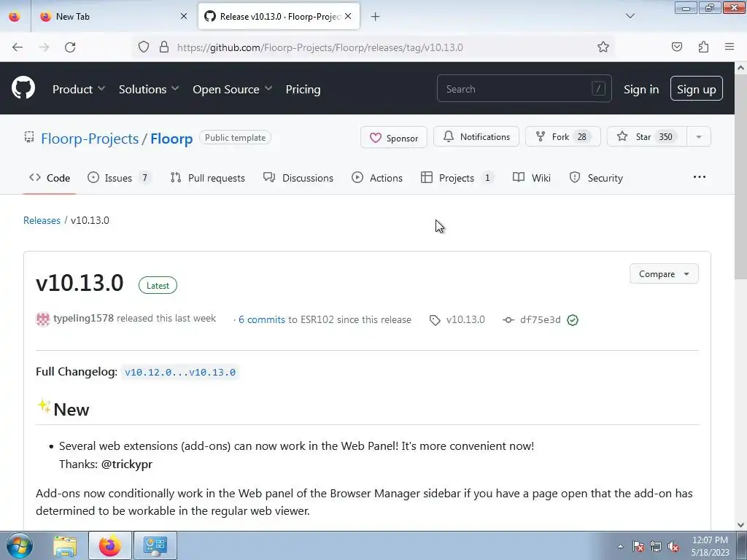Viewport: 747px width, 560px height.
Task: Open Windows Explorer from the taskbar
Action: (65, 545)
